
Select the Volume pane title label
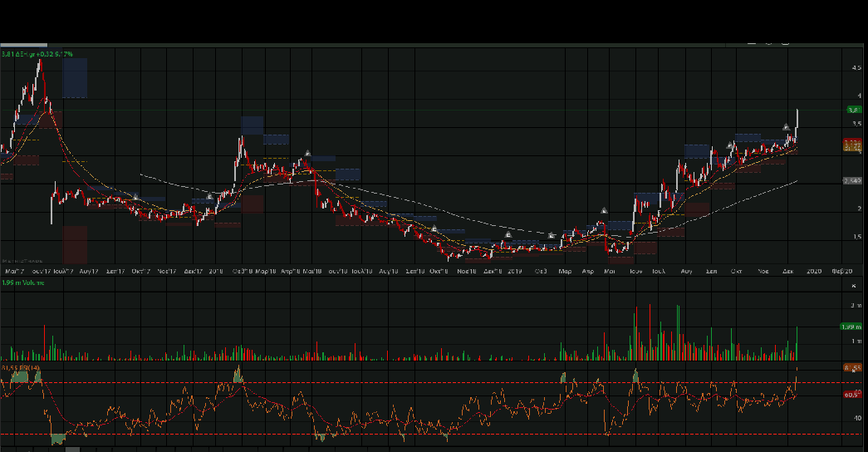pos(23,283)
